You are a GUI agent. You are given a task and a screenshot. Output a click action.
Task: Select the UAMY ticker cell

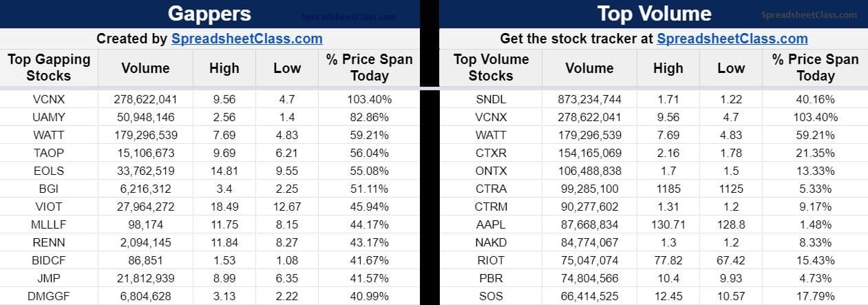49,117
